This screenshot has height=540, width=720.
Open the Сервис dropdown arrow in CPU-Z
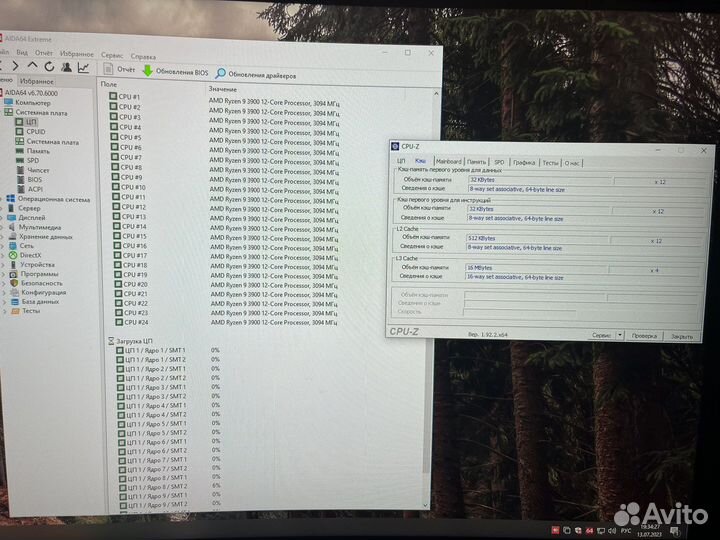point(620,335)
